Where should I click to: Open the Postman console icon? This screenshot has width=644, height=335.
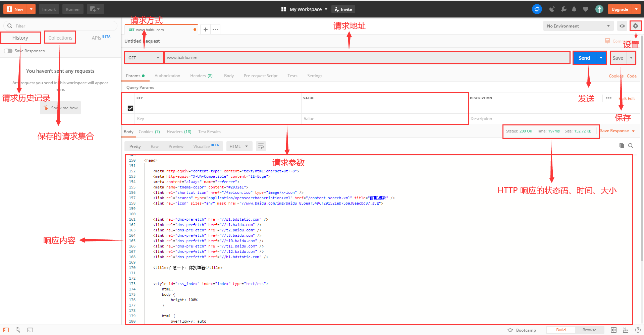tap(30, 330)
